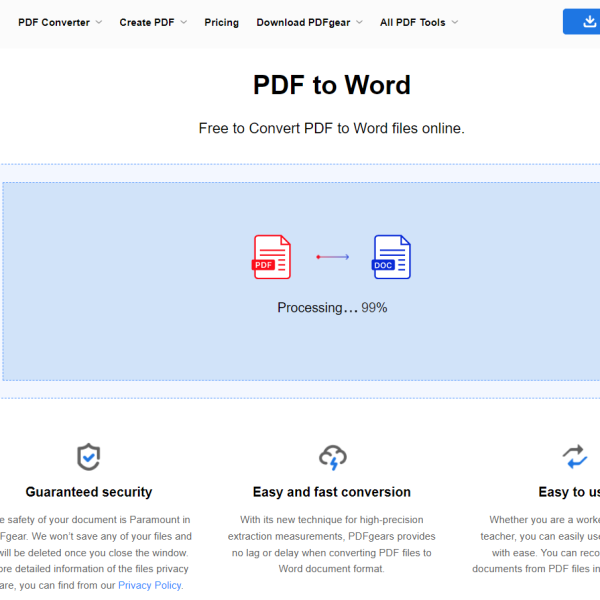Go to the Pricing page
Screen dimensions: 600x600
(x=222, y=23)
